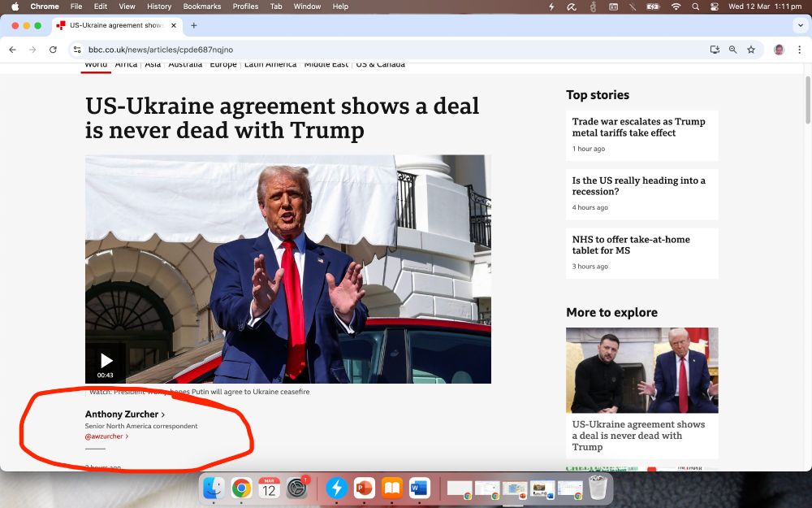Image resolution: width=812 pixels, height=508 pixels.
Task: Open the Edit menu
Action: 101,7
